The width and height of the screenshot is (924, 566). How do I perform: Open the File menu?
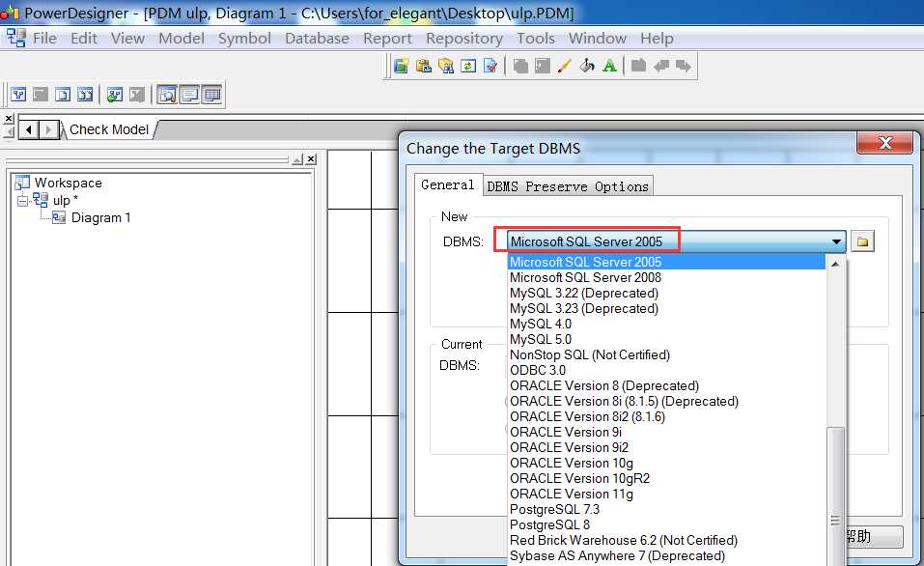(44, 39)
